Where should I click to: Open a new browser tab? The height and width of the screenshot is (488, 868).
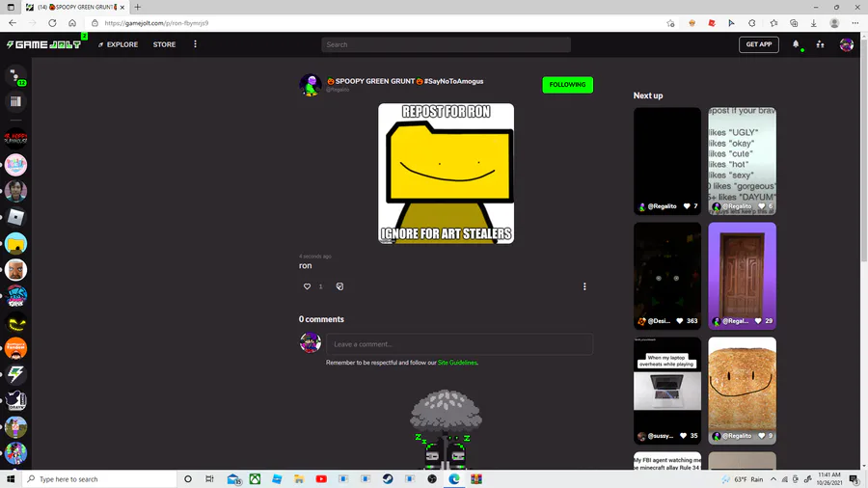coord(137,7)
